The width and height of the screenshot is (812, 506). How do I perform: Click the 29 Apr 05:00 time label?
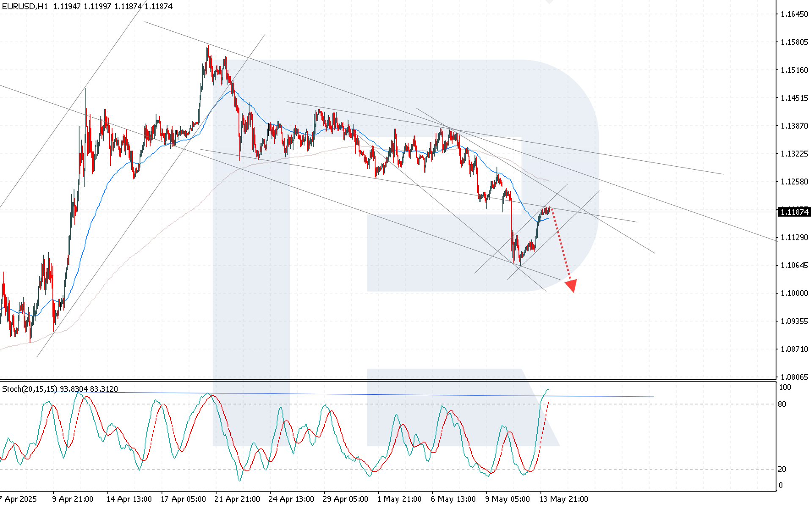[x=346, y=499]
